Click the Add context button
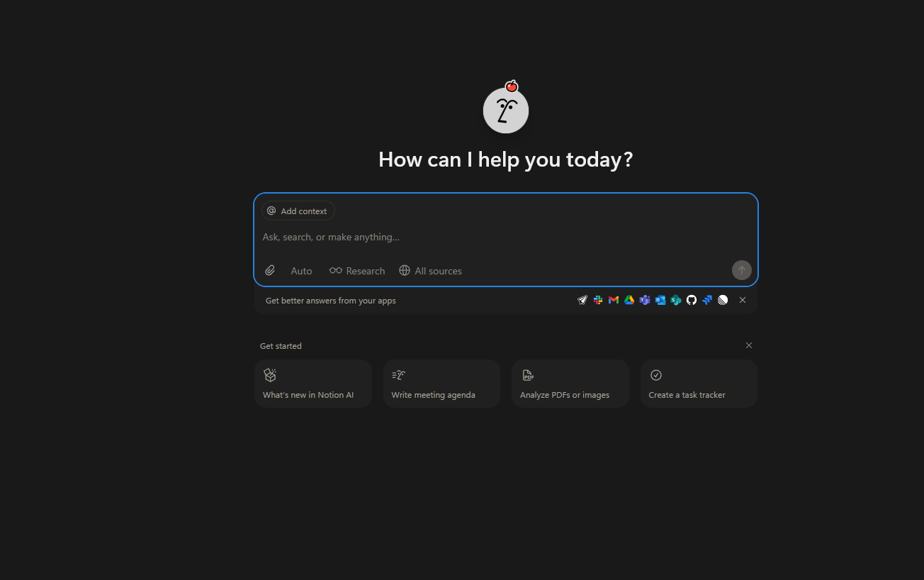 pyautogui.click(x=298, y=211)
